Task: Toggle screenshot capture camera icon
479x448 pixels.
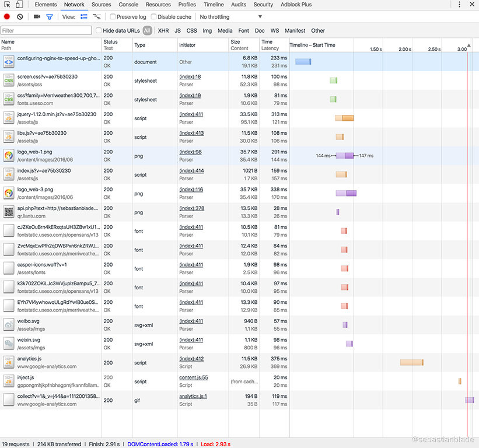Action: [x=37, y=17]
